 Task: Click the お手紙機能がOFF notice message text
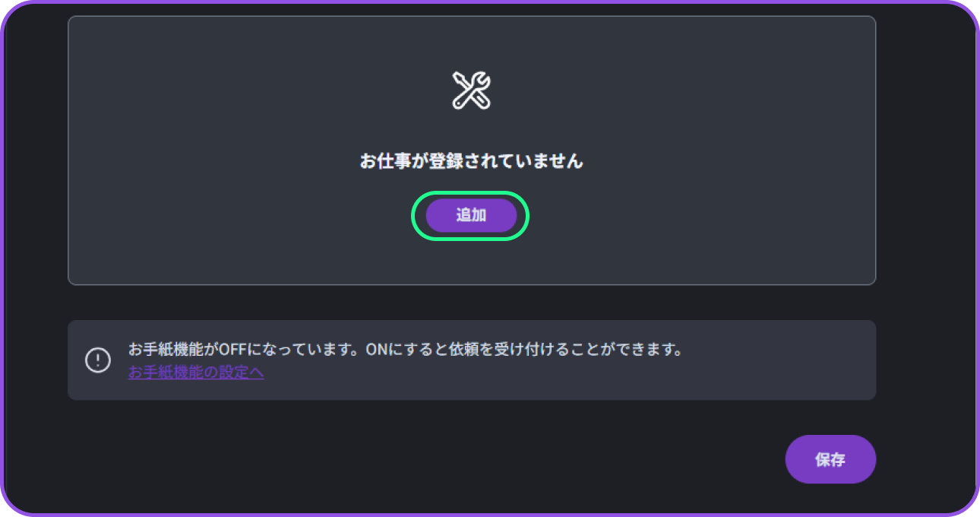(406, 350)
